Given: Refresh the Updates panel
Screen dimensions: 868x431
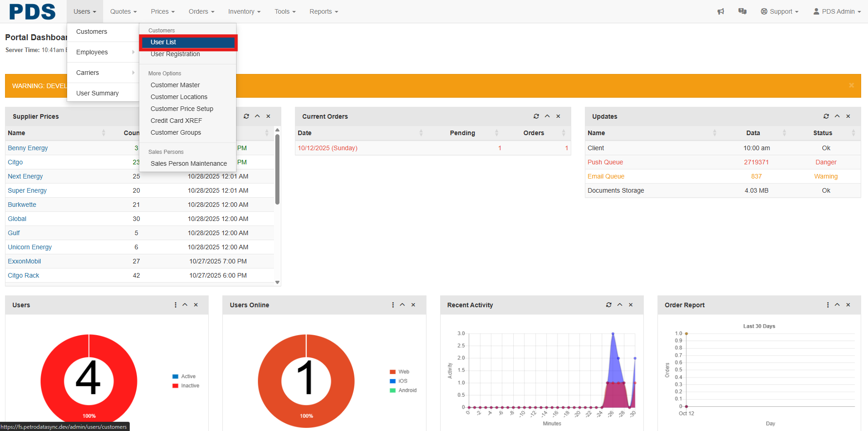Looking at the screenshot, I should tap(826, 116).
